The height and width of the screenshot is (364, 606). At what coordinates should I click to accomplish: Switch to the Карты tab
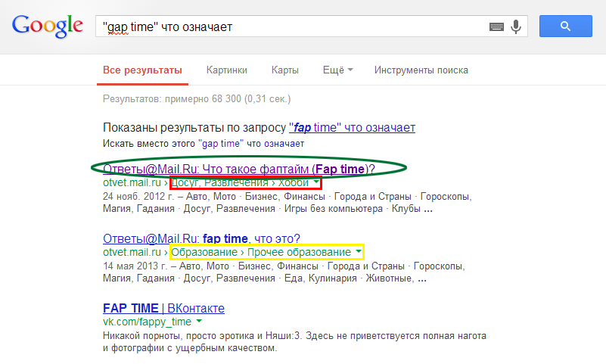tap(284, 70)
